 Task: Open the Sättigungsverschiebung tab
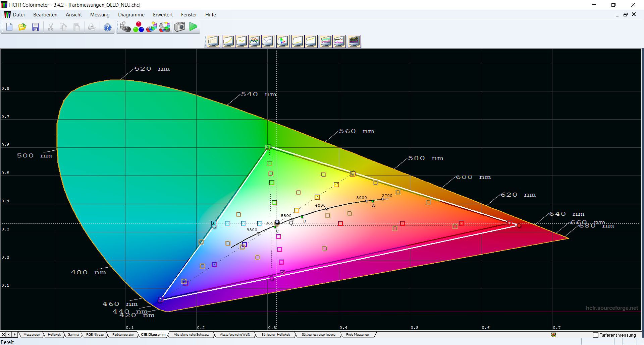pos(318,335)
